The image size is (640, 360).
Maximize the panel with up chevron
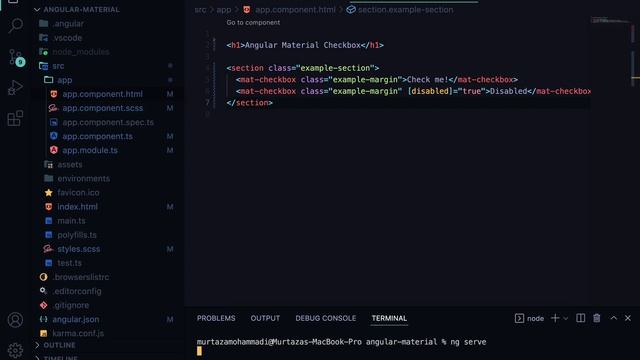click(x=613, y=318)
